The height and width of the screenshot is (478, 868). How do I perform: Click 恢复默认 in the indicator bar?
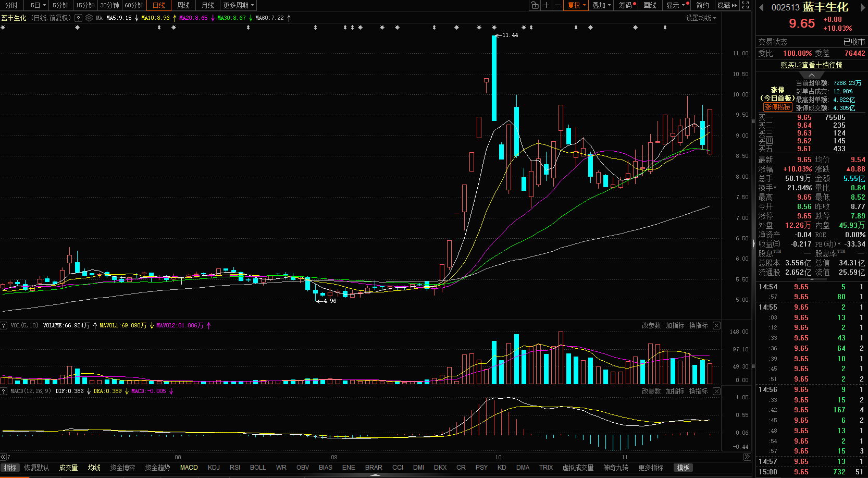(36, 468)
